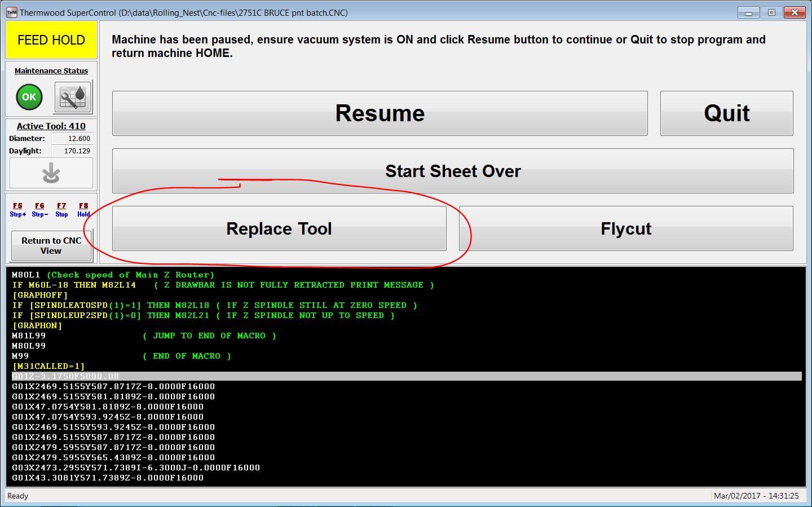Maximize the SuperControl window

pyautogui.click(x=771, y=12)
